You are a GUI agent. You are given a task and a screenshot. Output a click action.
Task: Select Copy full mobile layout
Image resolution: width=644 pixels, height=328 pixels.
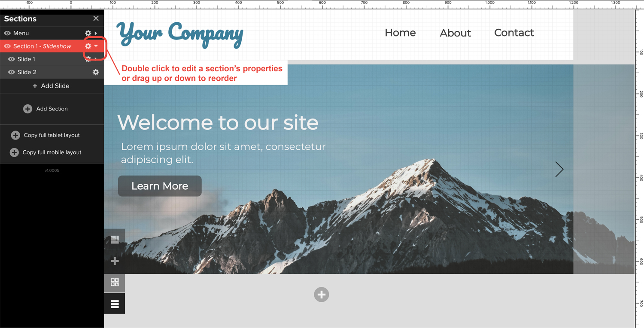(x=46, y=152)
